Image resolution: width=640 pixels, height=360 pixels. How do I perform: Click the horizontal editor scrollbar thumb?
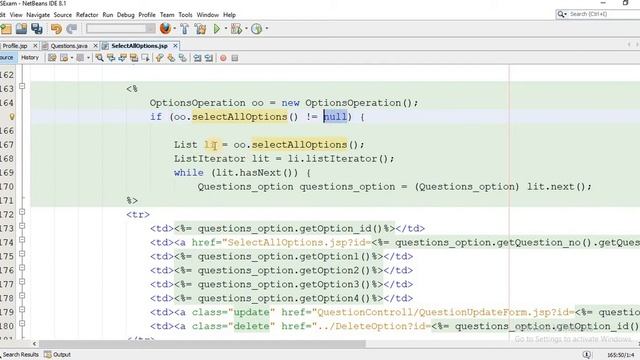pyautogui.click(x=202, y=344)
